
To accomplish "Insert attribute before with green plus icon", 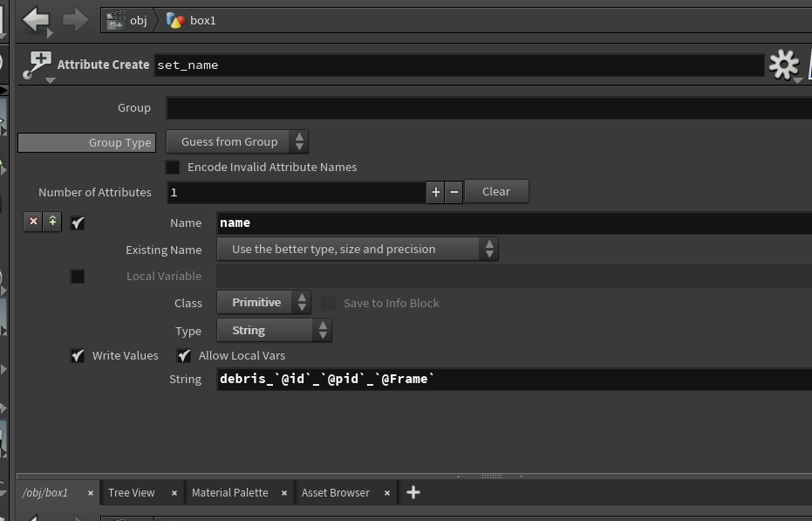I will (x=52, y=222).
